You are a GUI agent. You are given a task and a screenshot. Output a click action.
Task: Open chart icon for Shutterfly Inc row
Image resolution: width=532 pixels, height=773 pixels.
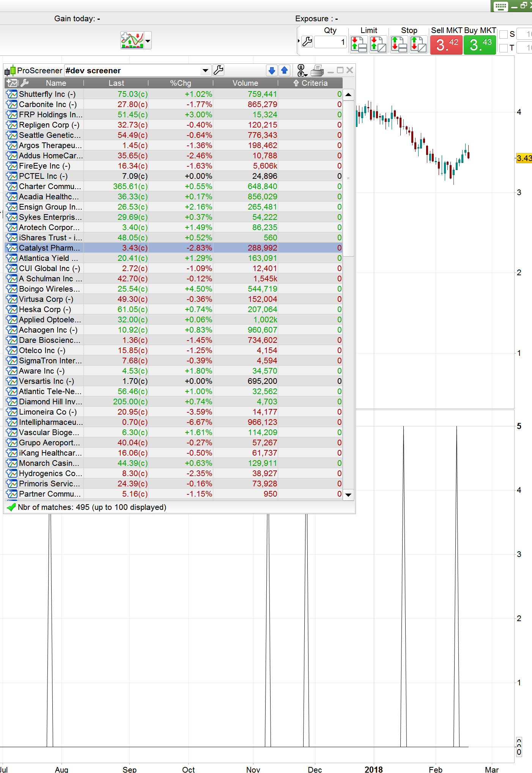click(x=12, y=94)
